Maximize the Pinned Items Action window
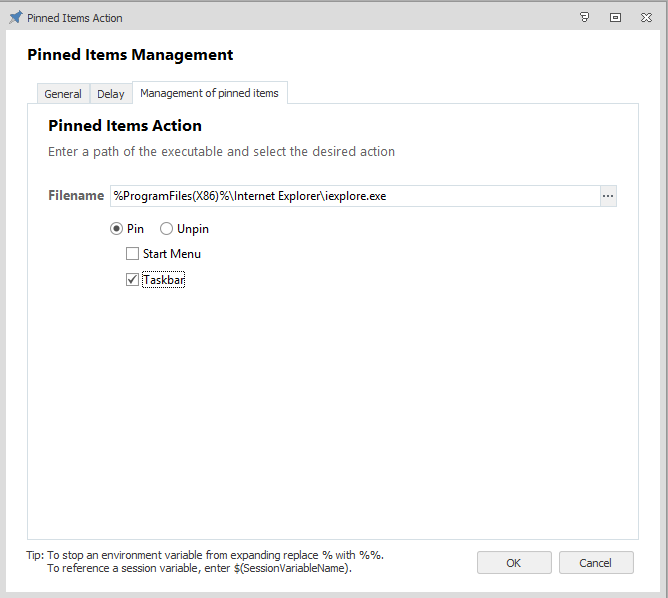The image size is (668, 598). pos(615,17)
